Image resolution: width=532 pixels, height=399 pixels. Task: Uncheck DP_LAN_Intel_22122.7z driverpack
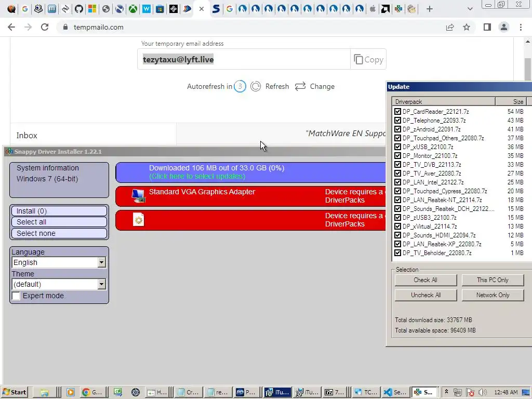(397, 182)
